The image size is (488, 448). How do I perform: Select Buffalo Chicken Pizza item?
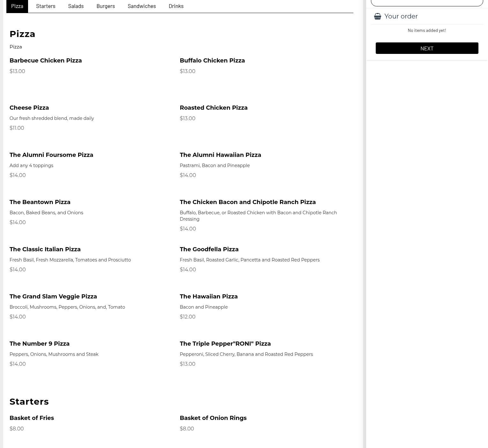(212, 61)
